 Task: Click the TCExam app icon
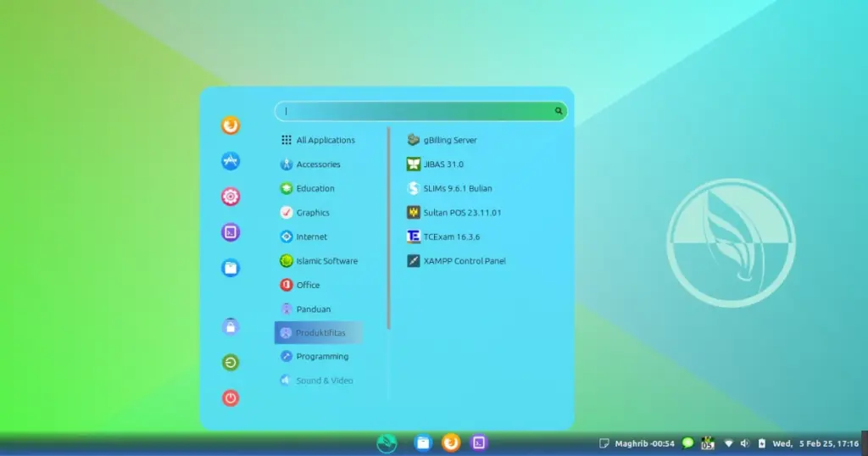(x=414, y=236)
